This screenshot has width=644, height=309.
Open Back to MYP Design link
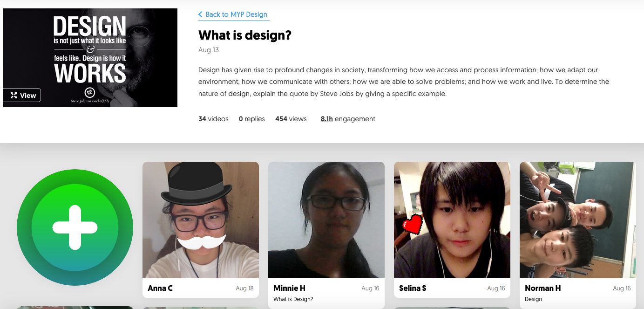[236, 14]
